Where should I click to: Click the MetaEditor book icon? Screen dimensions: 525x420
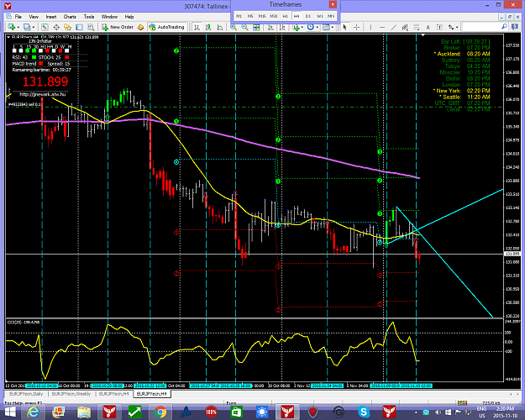coord(140,27)
